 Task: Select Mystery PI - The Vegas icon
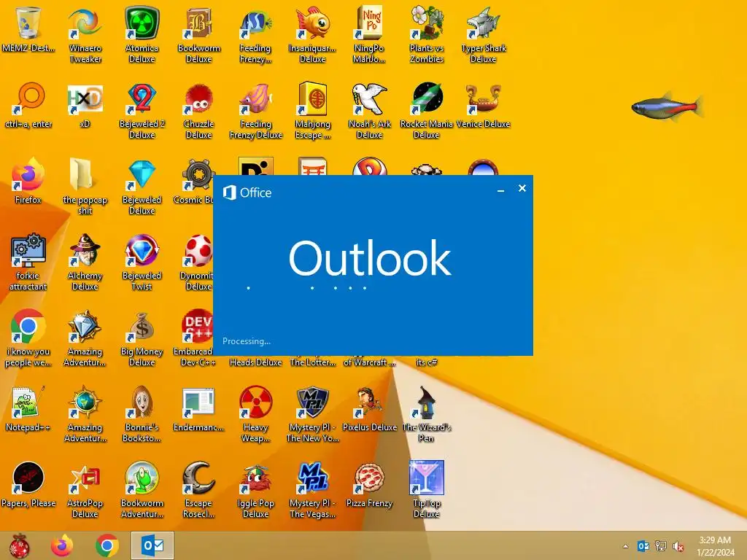click(x=312, y=478)
